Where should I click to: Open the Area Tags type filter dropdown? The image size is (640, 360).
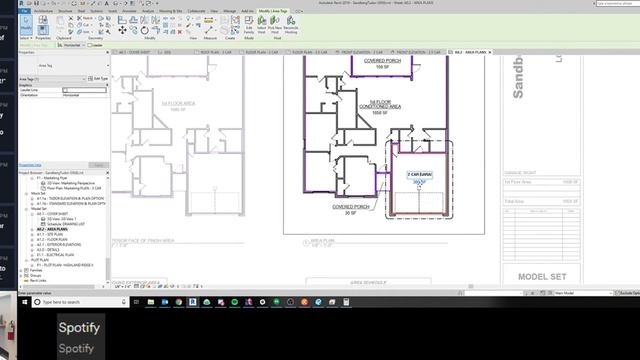click(53, 78)
